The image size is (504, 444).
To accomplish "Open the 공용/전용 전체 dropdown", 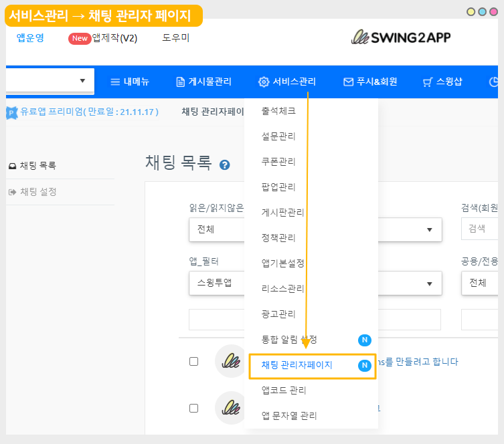I will [x=481, y=283].
